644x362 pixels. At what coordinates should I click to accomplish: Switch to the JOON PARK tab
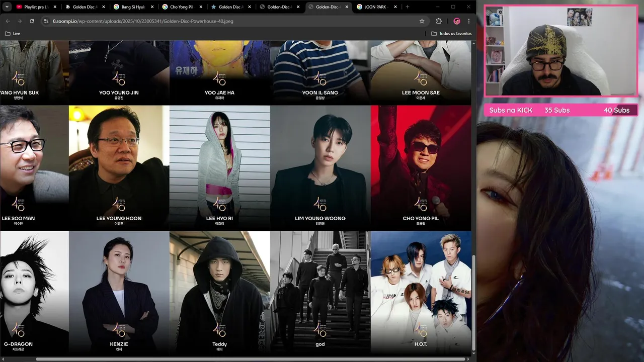377,7
